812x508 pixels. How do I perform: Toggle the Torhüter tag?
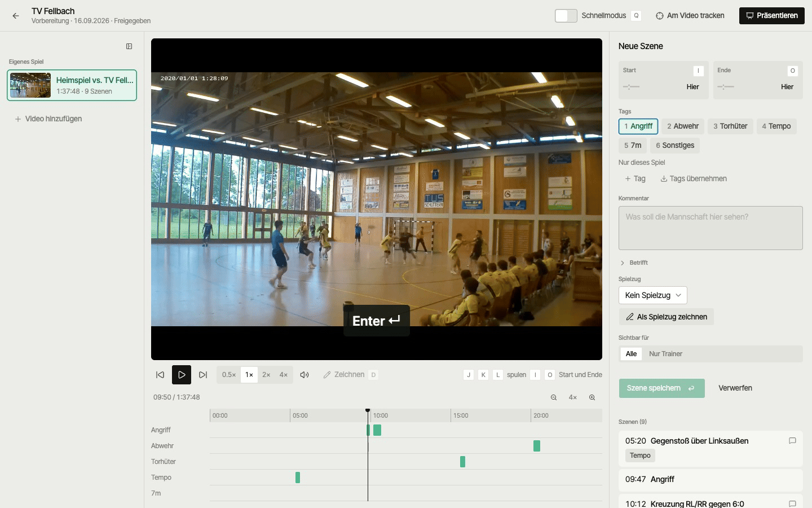[730, 126]
